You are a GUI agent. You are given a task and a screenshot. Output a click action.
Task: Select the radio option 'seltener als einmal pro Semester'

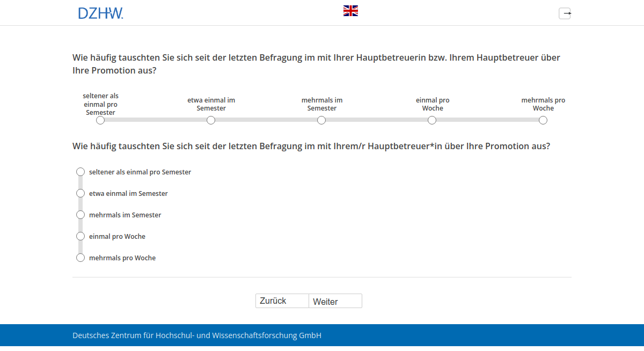point(80,172)
